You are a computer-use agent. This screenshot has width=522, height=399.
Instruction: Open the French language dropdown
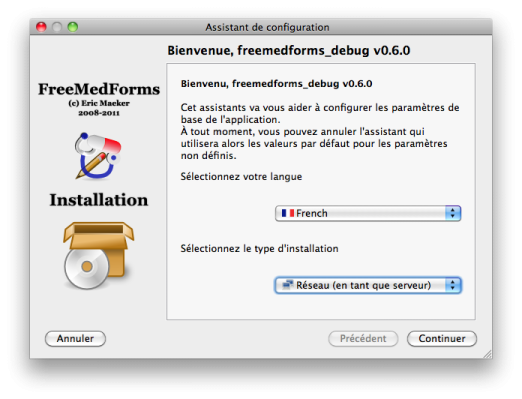368,213
